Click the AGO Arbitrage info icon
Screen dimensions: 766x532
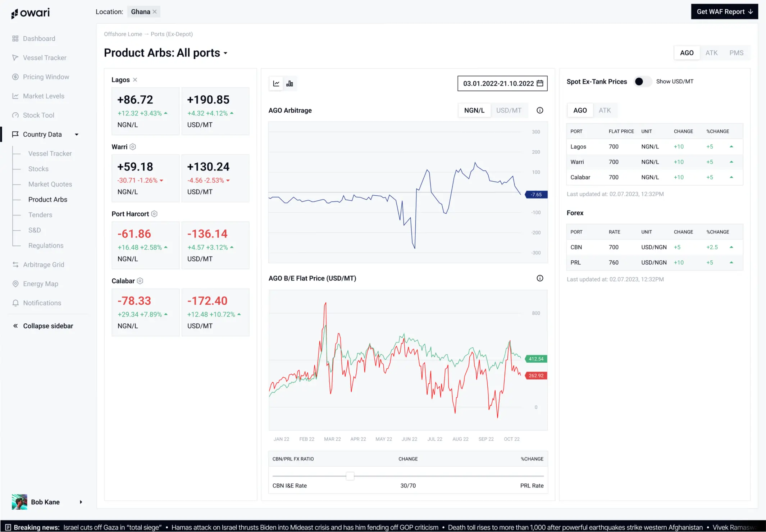point(540,110)
